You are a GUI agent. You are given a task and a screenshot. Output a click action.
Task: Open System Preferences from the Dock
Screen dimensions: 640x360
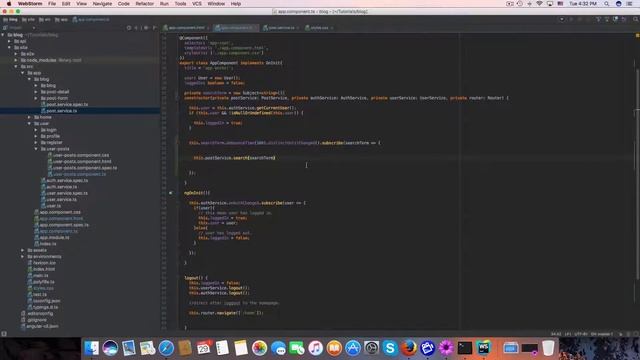pos(371,348)
